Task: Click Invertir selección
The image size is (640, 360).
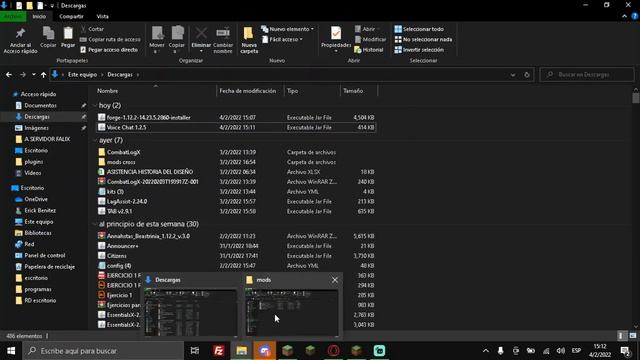Action: [x=419, y=50]
